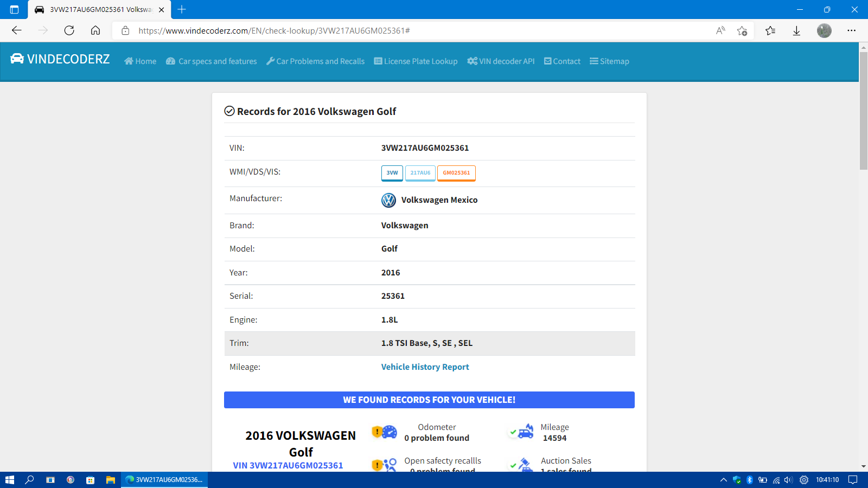Image resolution: width=868 pixels, height=488 pixels.
Task: Open a new browser tab
Action: pos(182,9)
